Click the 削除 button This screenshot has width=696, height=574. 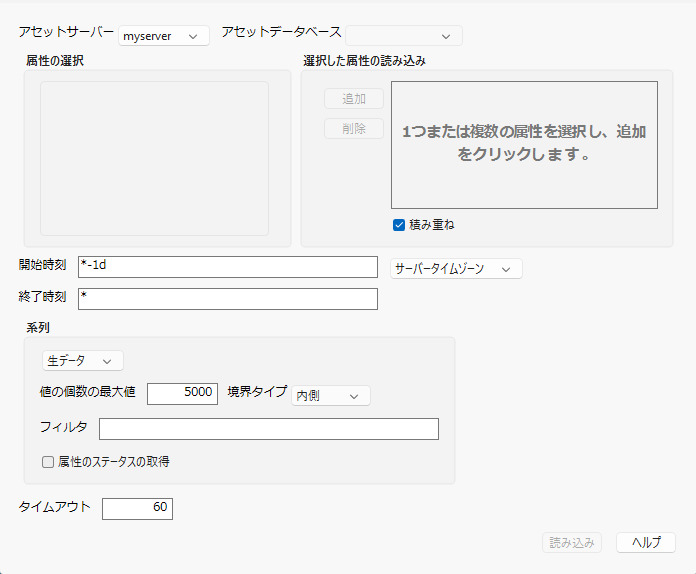coord(354,129)
